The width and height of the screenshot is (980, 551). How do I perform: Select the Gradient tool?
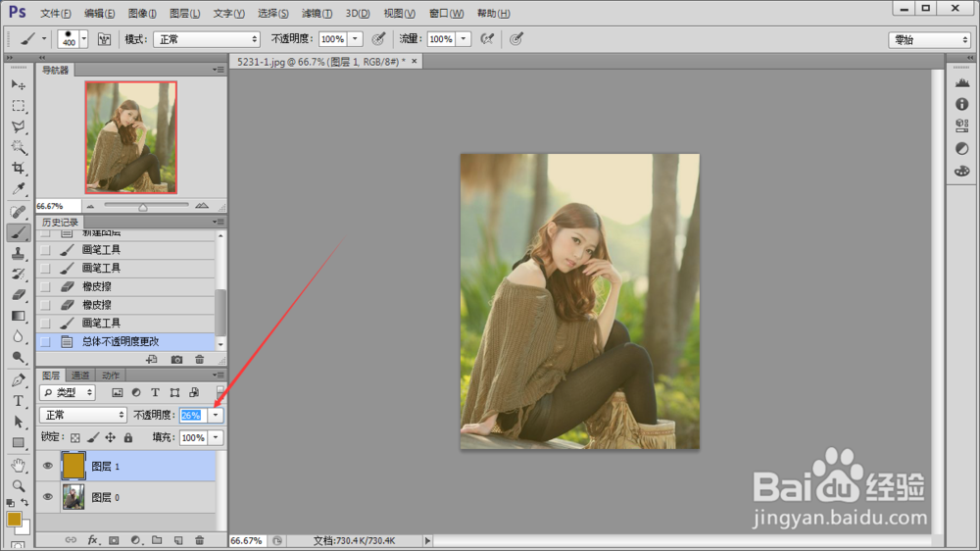[18, 316]
